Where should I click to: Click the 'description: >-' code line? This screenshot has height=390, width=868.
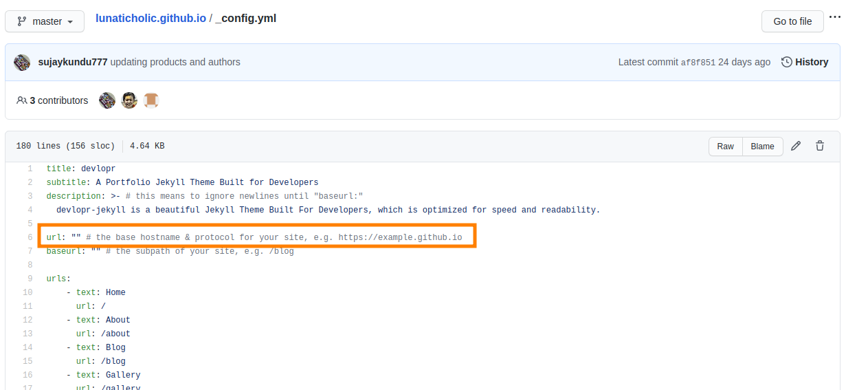[205, 196]
